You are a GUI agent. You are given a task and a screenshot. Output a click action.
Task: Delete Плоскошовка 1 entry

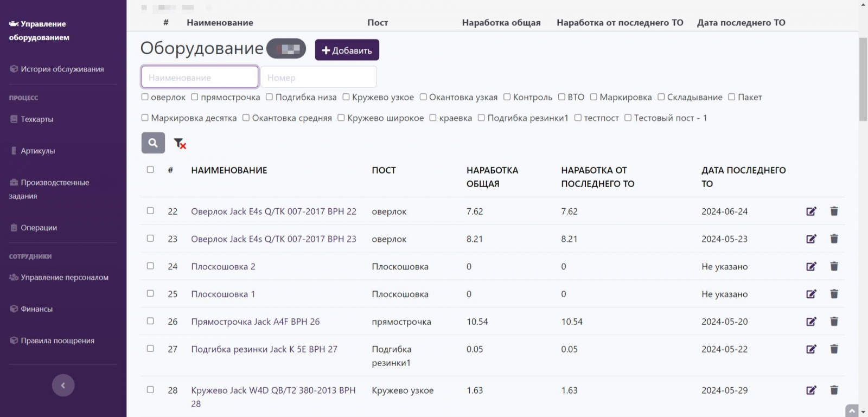click(834, 294)
